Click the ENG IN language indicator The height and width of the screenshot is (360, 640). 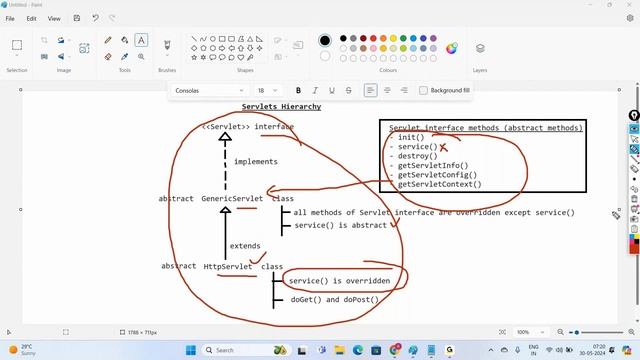click(x=533, y=350)
